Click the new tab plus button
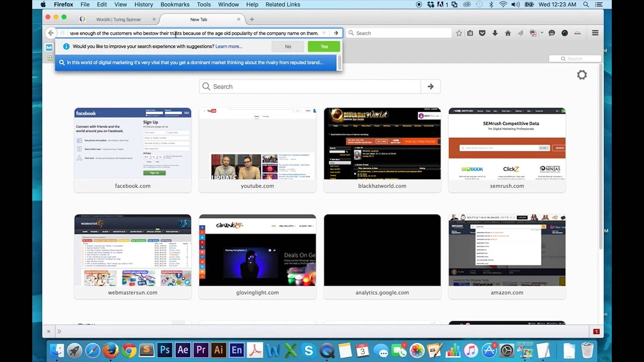644x362 pixels. click(252, 19)
